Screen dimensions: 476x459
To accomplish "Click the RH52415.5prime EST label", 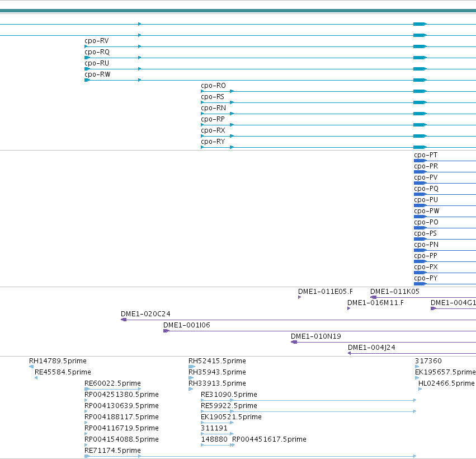I will (217, 361).
